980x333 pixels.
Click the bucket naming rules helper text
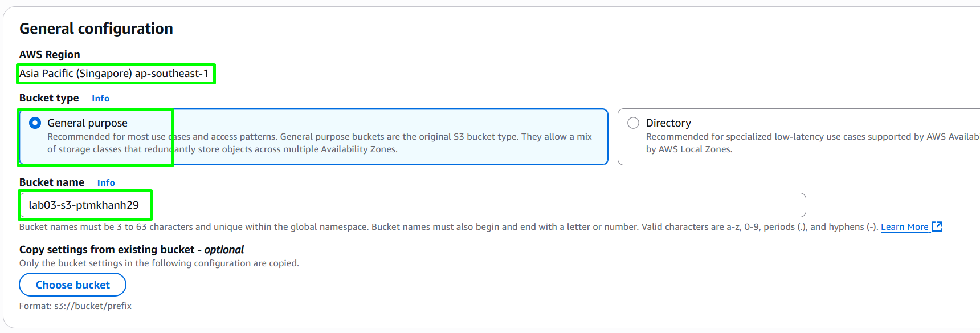448,227
